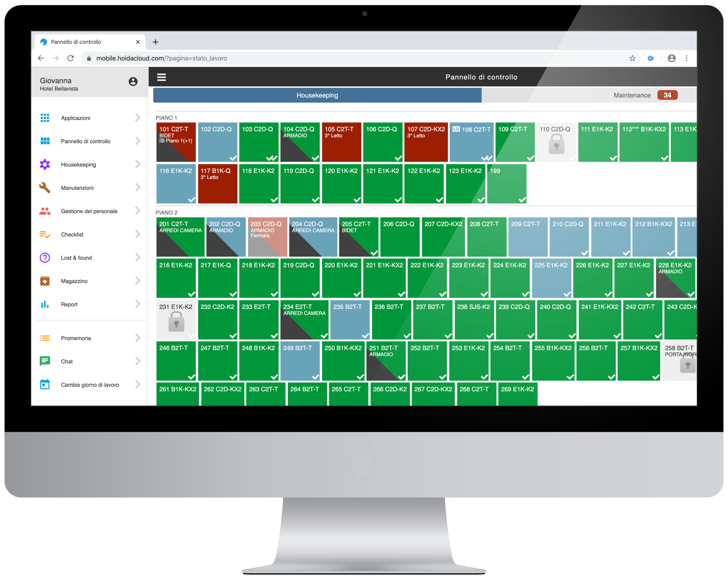The height and width of the screenshot is (581, 728).
Task: Toggle the locked room 231 E1K-K2
Action: [x=174, y=321]
